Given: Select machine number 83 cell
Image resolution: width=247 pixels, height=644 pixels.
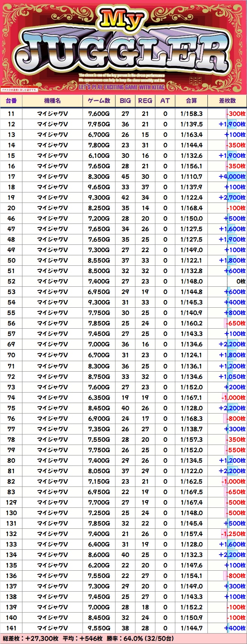Looking at the screenshot, I should click(11, 492).
